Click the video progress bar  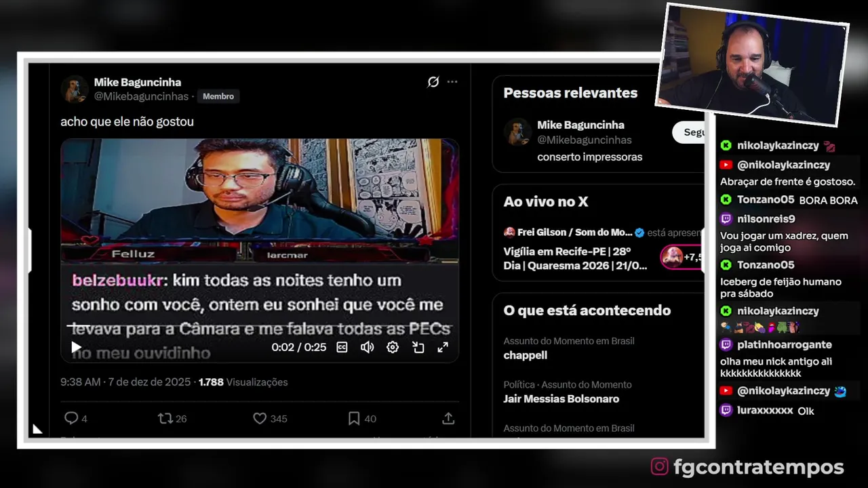click(260, 326)
